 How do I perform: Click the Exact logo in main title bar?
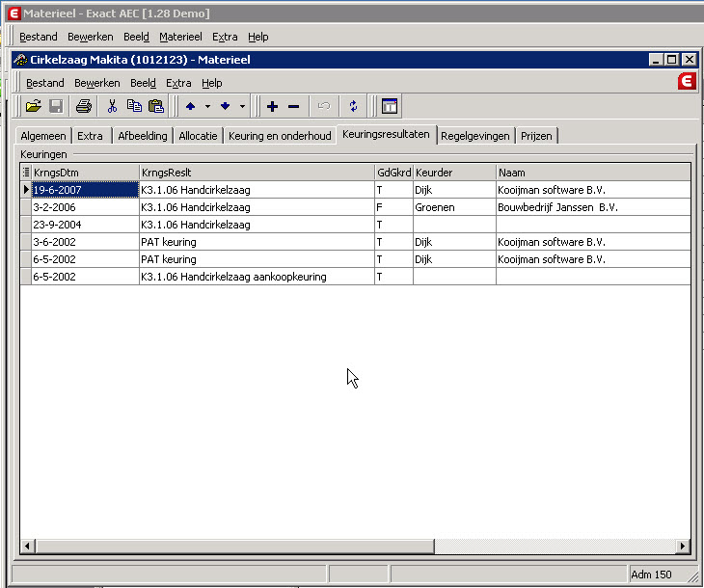coord(14,13)
